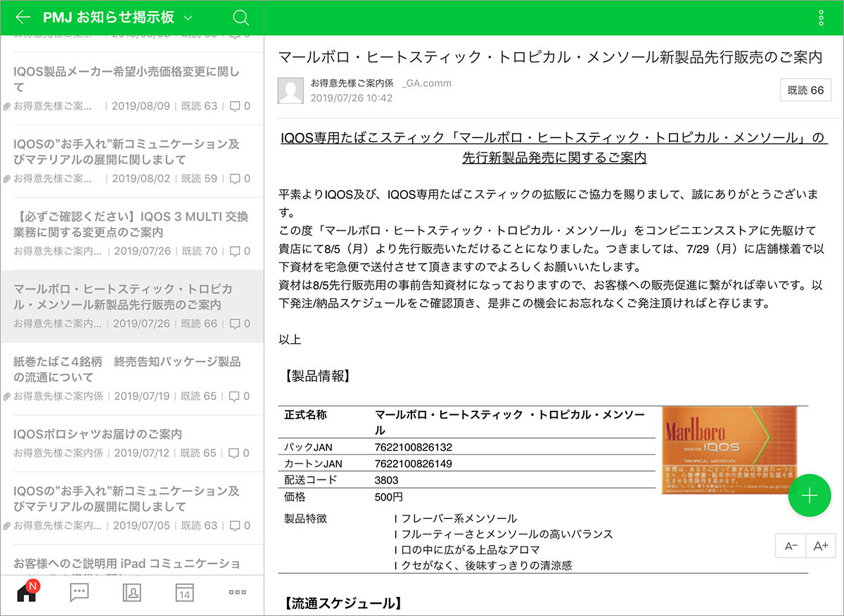This screenshot has height=616, width=844.
Task: Tap the sender's profile avatar
Action: [290, 91]
